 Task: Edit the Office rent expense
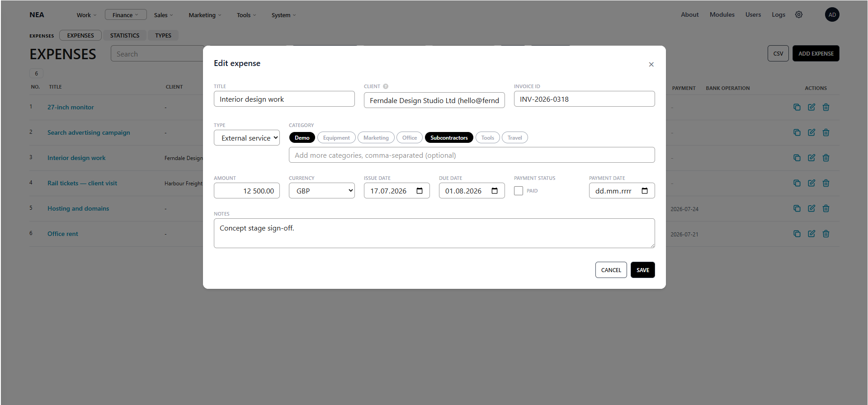coord(811,234)
